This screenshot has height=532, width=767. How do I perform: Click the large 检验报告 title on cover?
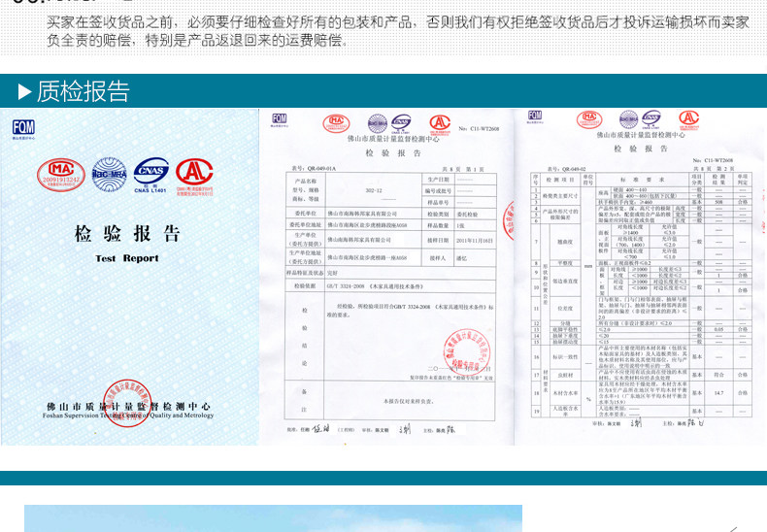127,234
